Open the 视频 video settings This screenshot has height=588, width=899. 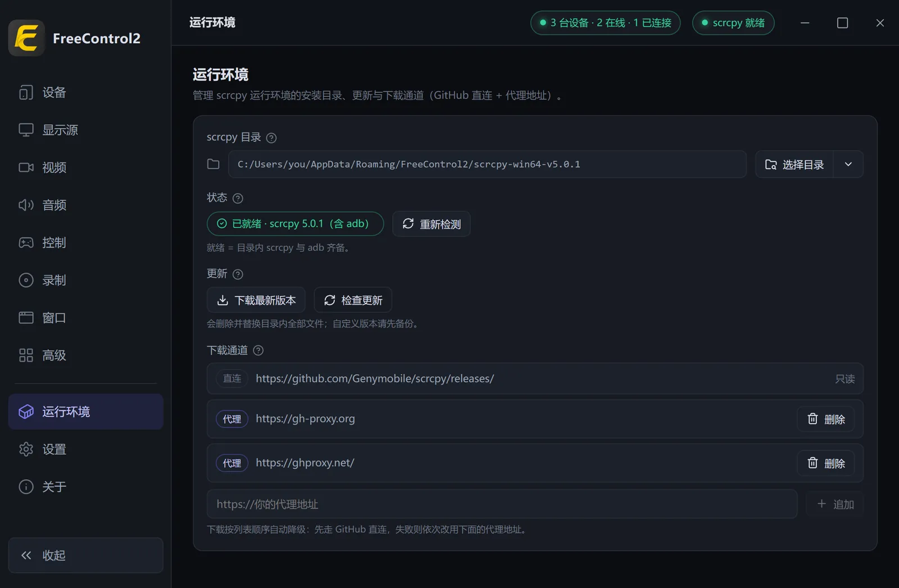point(85,167)
